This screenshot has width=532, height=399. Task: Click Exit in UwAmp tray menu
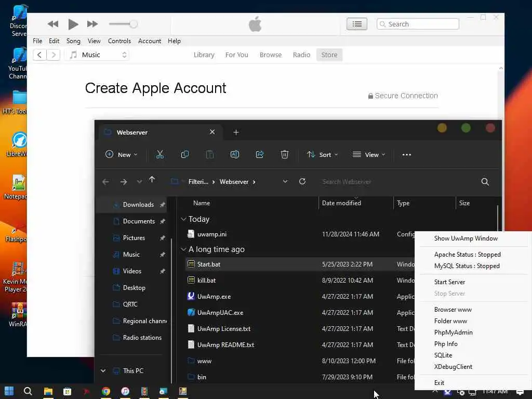pyautogui.click(x=438, y=383)
